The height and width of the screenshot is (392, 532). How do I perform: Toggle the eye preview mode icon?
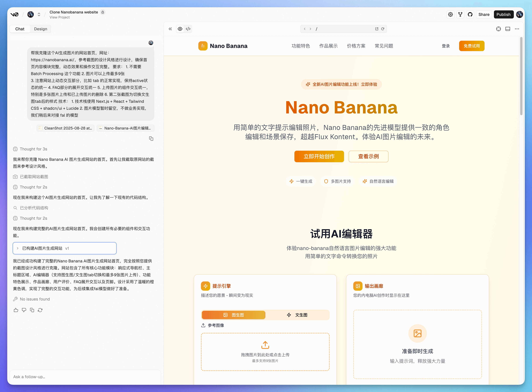180,29
